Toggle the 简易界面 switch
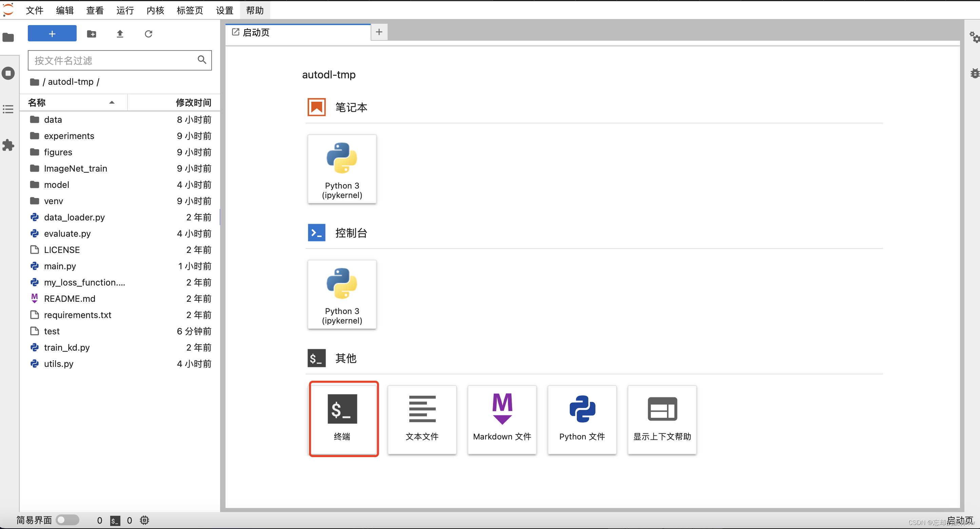This screenshot has height=529, width=980. point(67,520)
